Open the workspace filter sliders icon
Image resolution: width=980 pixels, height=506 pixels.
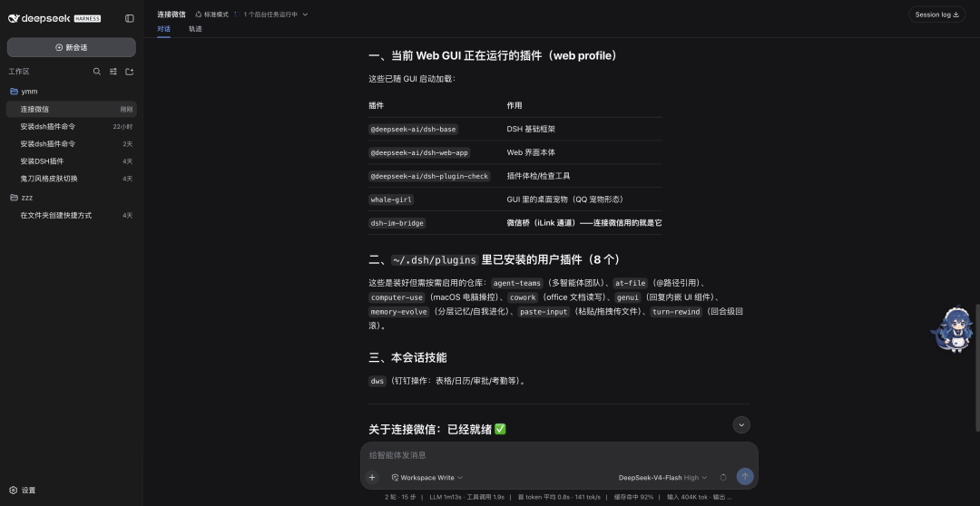113,72
